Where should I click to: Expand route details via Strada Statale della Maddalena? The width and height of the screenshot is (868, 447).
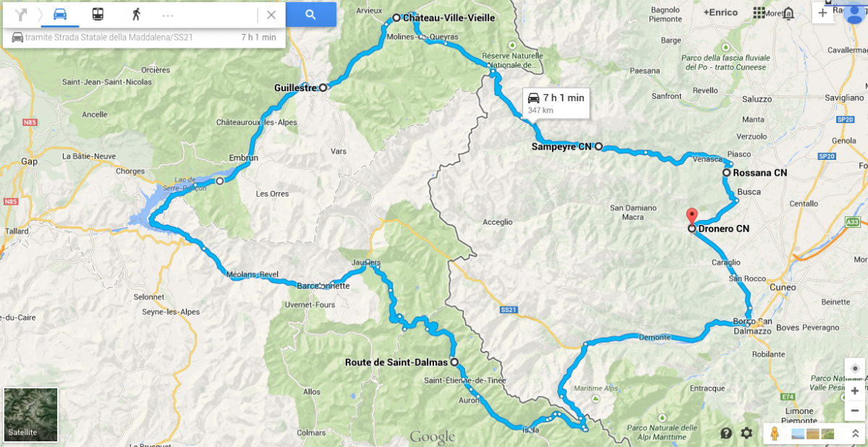click(x=144, y=38)
